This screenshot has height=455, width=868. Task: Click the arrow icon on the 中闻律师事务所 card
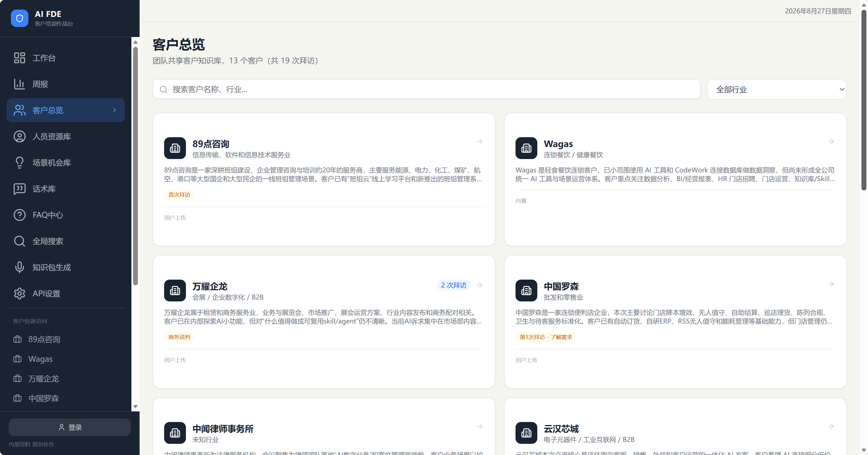click(480, 426)
